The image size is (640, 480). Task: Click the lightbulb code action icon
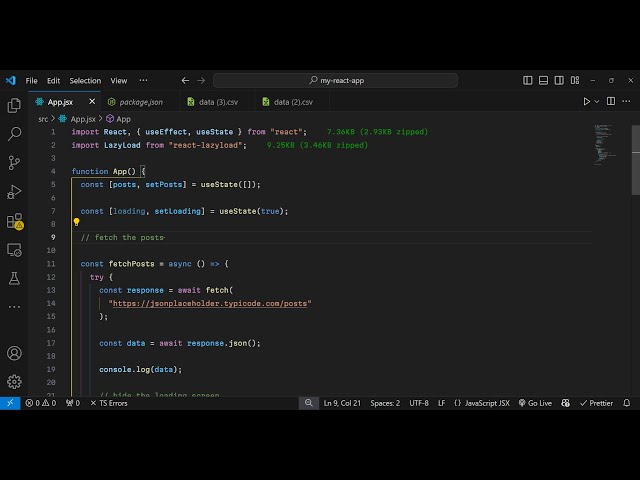[76, 223]
